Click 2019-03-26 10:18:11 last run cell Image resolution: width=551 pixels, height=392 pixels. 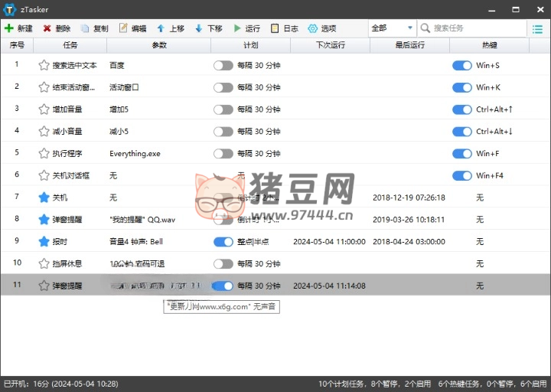click(x=409, y=220)
